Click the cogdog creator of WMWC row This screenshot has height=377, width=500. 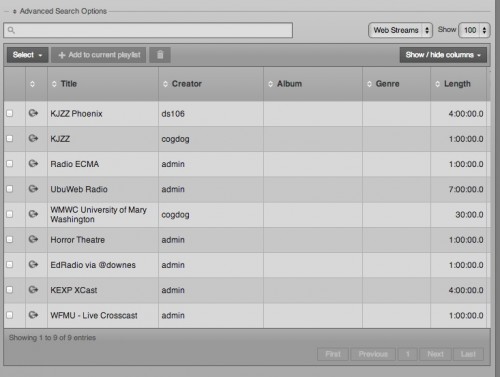pyautogui.click(x=175, y=215)
